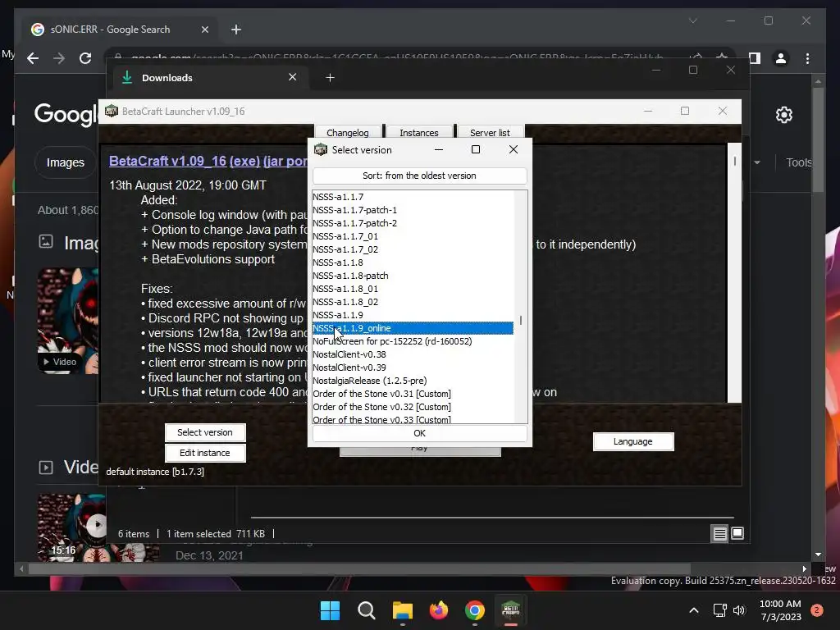
Task: Select NostalgiaRelease (1.2.5-pre) entry
Action: click(413, 381)
